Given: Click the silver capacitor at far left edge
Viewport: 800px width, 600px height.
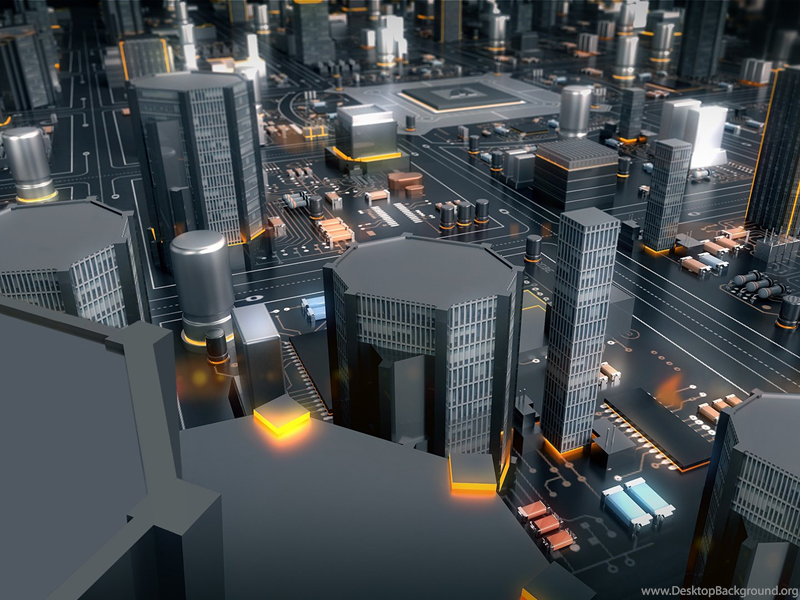Looking at the screenshot, I should [28, 162].
